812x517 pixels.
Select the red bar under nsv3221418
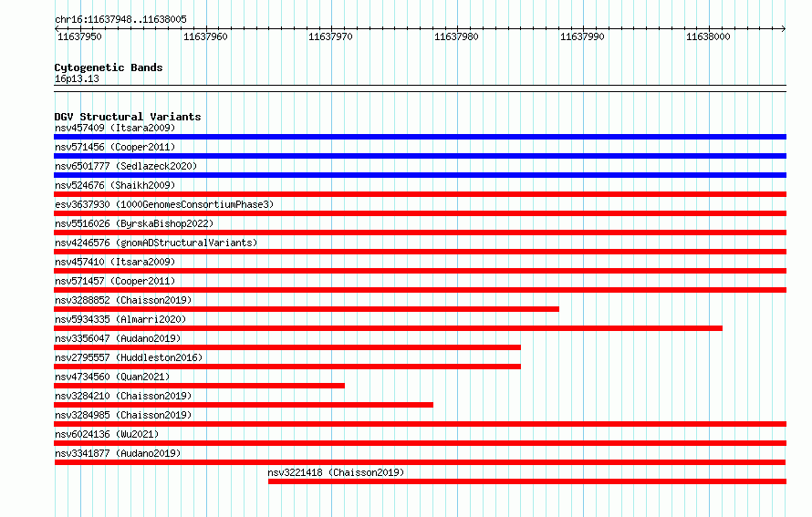(527, 481)
